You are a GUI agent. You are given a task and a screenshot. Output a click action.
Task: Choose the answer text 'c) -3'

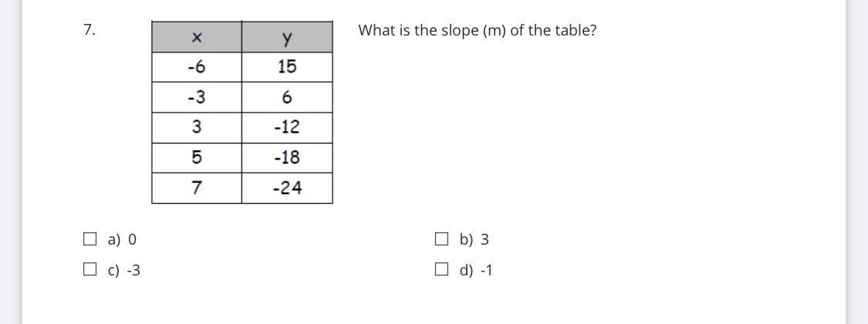click(124, 270)
